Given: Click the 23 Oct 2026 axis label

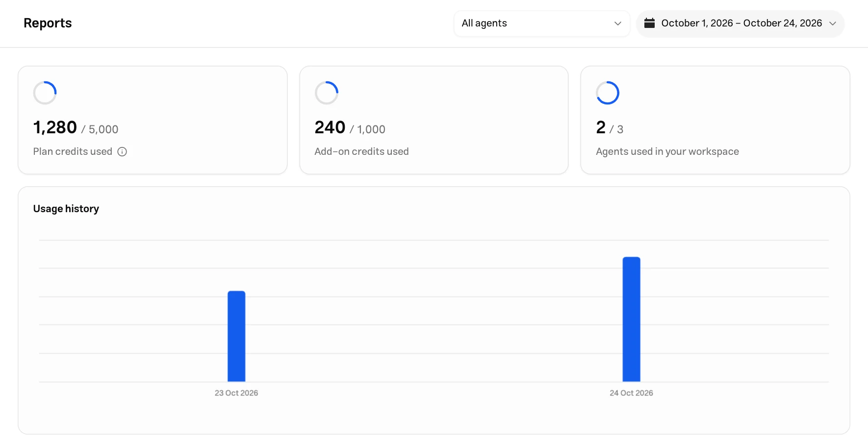Looking at the screenshot, I should (236, 393).
